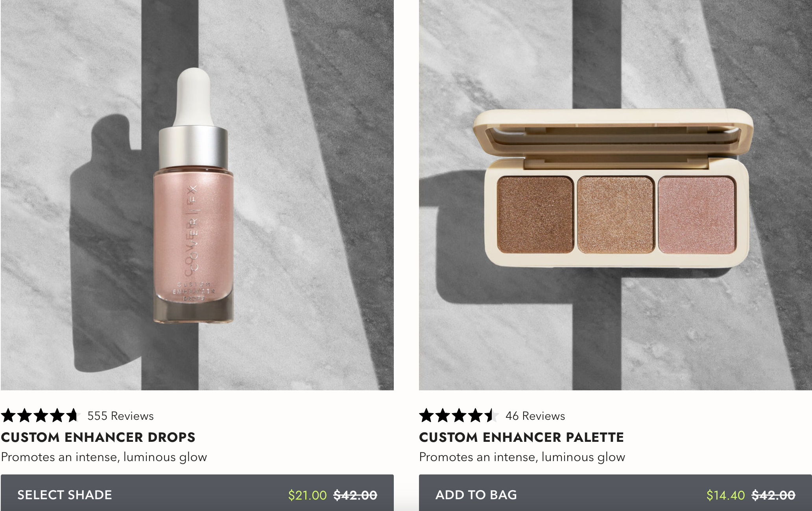Viewport: 812px width, 511px height.
Task: Click the Select Shade button
Action: [x=197, y=493]
